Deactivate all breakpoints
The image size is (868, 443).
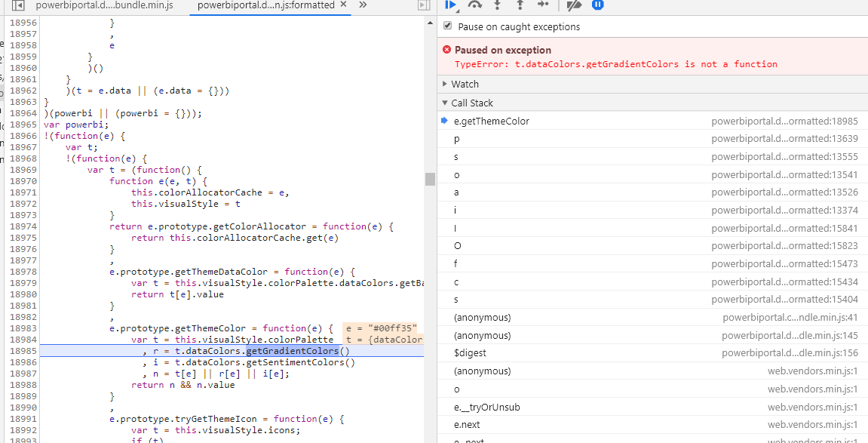tap(574, 5)
